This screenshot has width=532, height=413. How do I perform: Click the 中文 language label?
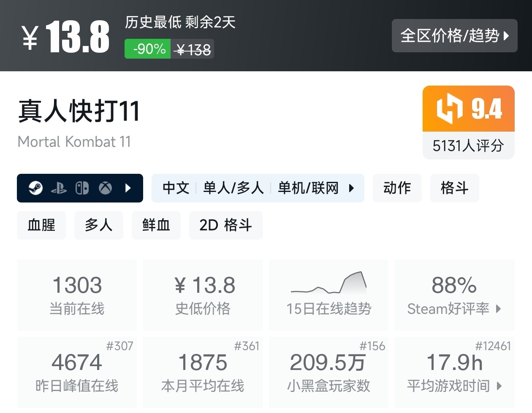176,188
